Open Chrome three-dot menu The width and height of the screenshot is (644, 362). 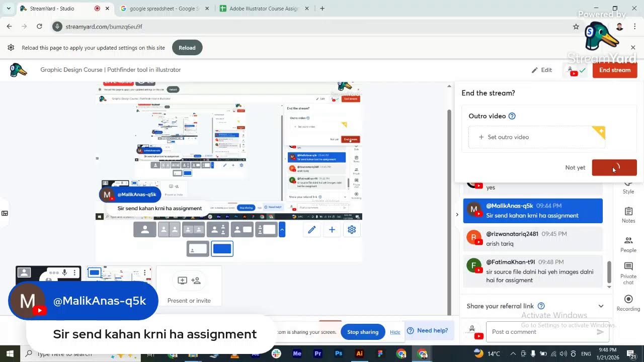[x=635, y=27]
